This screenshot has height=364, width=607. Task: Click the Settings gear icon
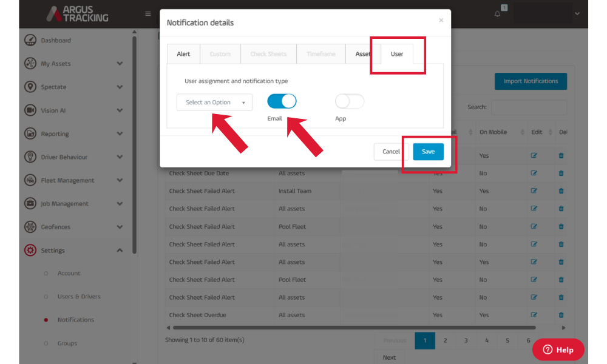click(30, 251)
